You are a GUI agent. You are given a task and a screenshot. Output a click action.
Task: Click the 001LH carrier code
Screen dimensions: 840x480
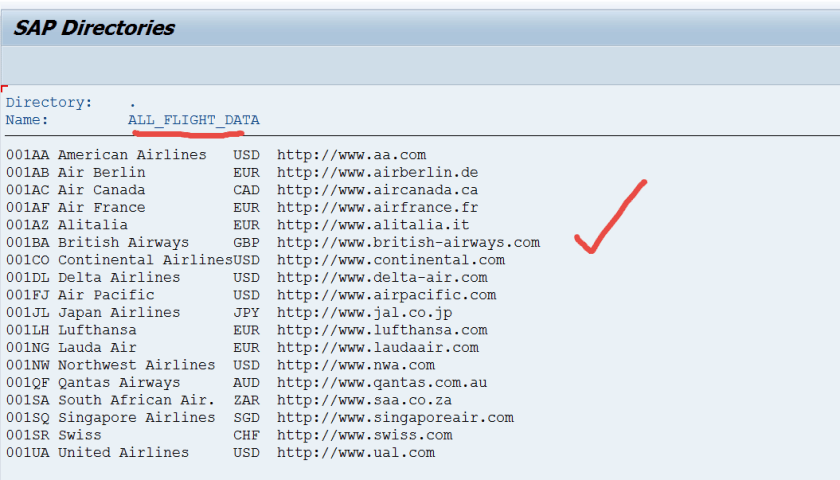point(27,330)
